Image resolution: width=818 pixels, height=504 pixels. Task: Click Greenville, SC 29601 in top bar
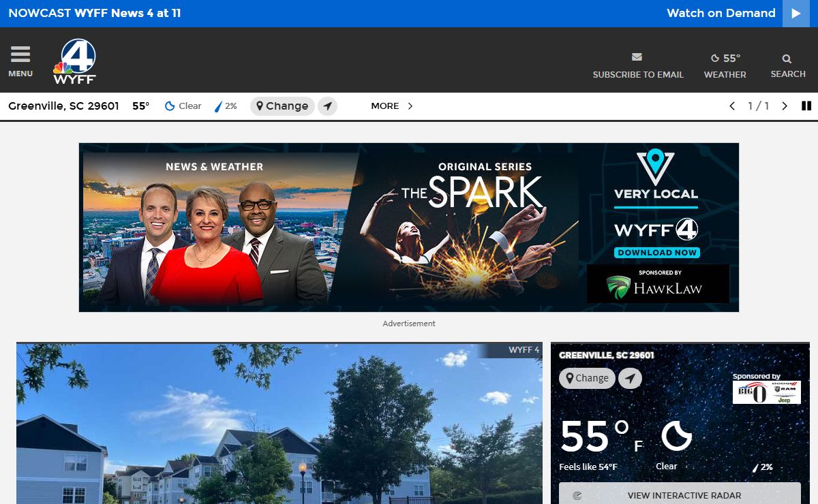(63, 106)
